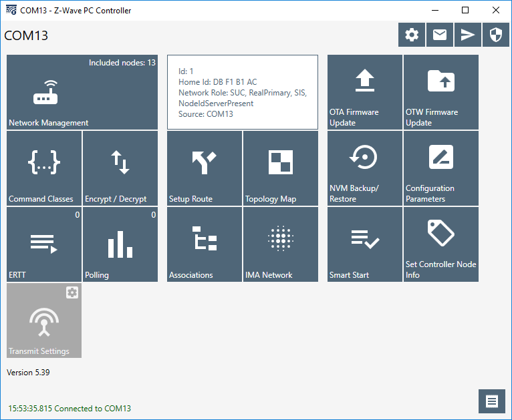Viewport: 512px width, 420px height.
Task: Open settings with the top gear button
Action: click(412, 35)
